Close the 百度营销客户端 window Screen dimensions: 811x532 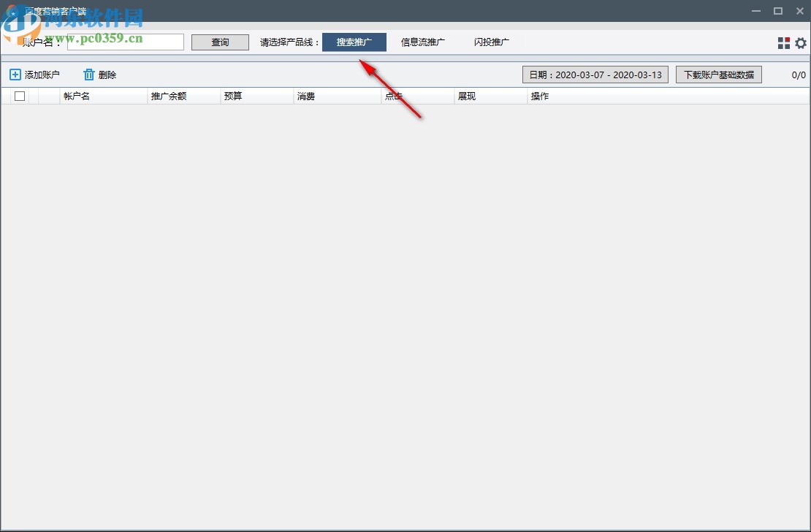click(x=799, y=11)
